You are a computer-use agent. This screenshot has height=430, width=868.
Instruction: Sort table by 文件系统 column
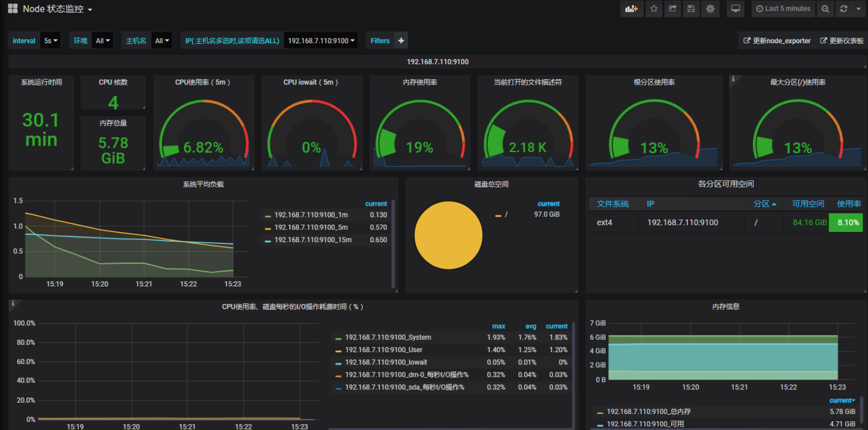pyautogui.click(x=613, y=204)
